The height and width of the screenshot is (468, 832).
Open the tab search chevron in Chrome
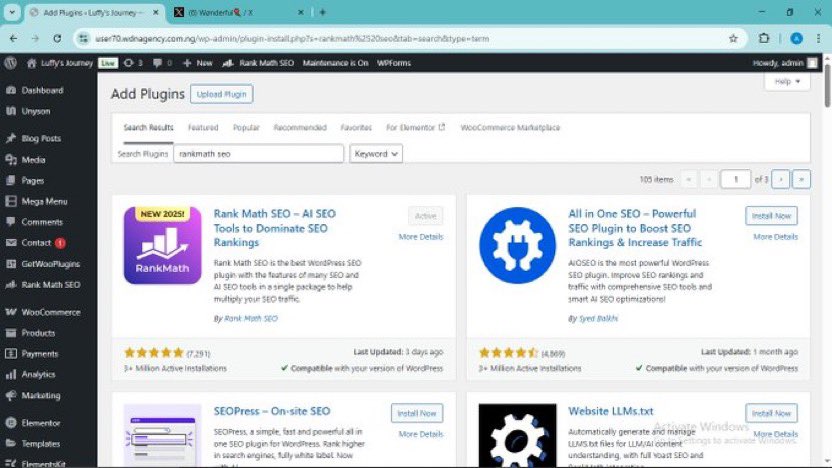coord(12,12)
